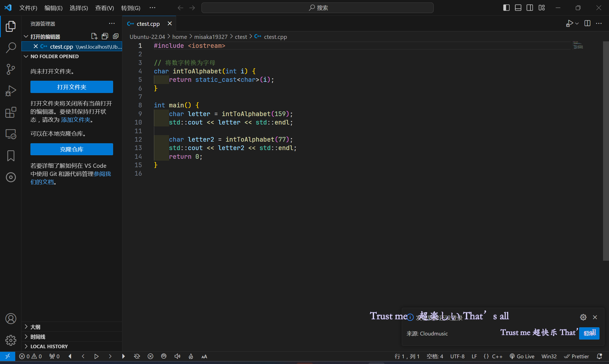
Task: Open run options dropdown arrow beside debug button
Action: (x=577, y=24)
